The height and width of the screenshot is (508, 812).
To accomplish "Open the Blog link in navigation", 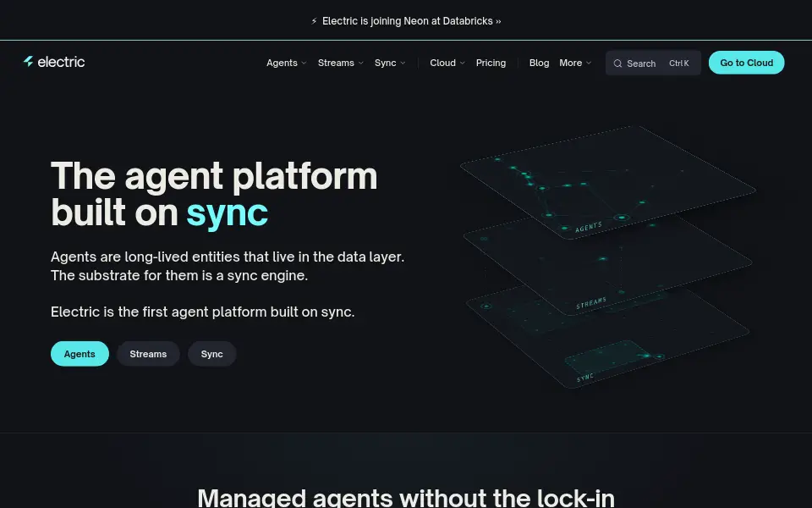I will click(x=539, y=63).
